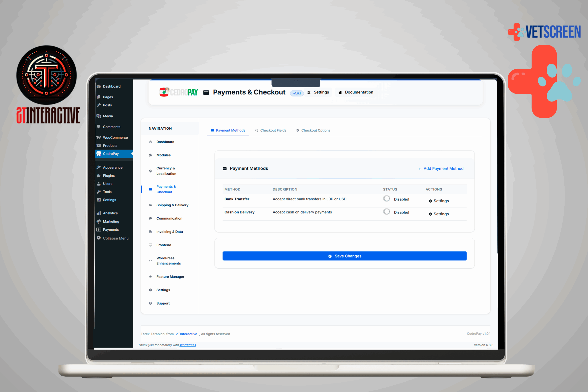Select the Communication chat icon
Image resolution: width=588 pixels, height=392 pixels.
point(150,218)
